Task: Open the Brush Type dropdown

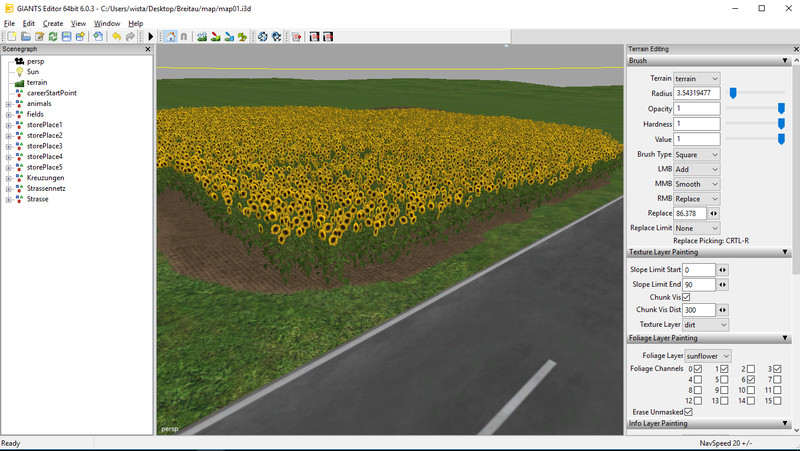Action: point(696,155)
